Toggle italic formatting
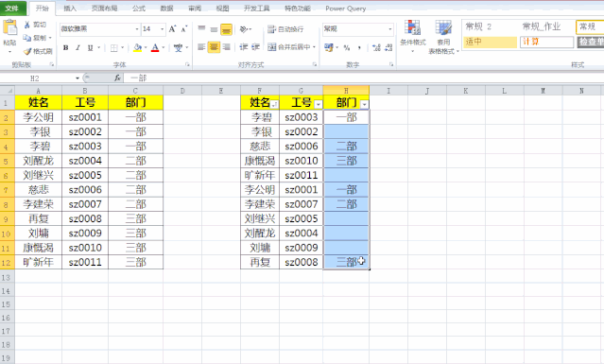This screenshot has height=364, width=604. 78,48
